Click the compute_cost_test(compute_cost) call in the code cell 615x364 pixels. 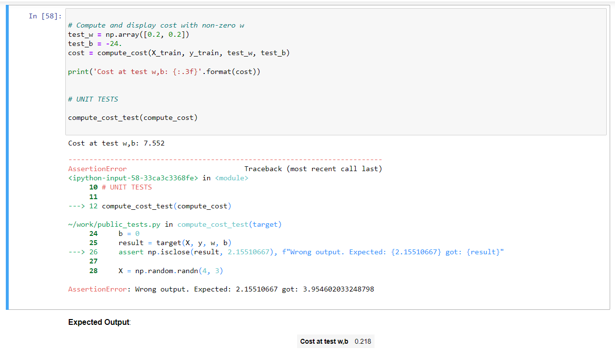(x=133, y=117)
